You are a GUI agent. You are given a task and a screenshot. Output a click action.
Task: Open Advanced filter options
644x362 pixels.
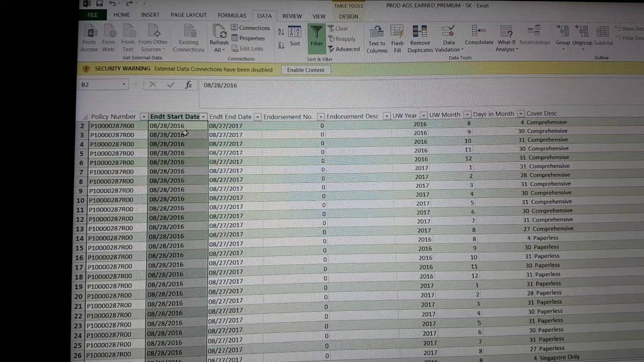pos(344,49)
